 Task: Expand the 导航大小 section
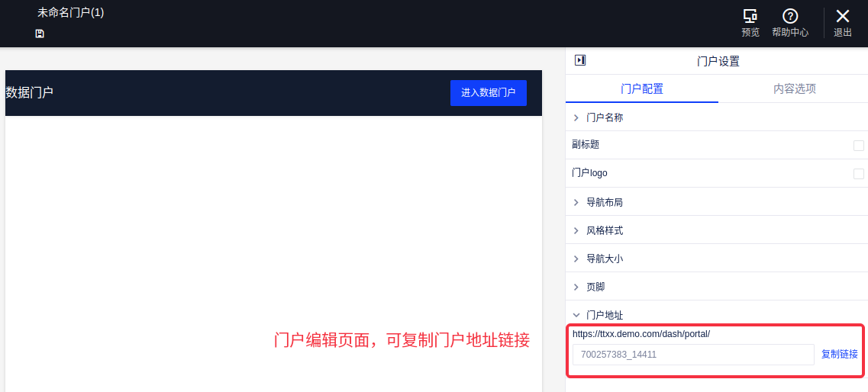click(576, 259)
